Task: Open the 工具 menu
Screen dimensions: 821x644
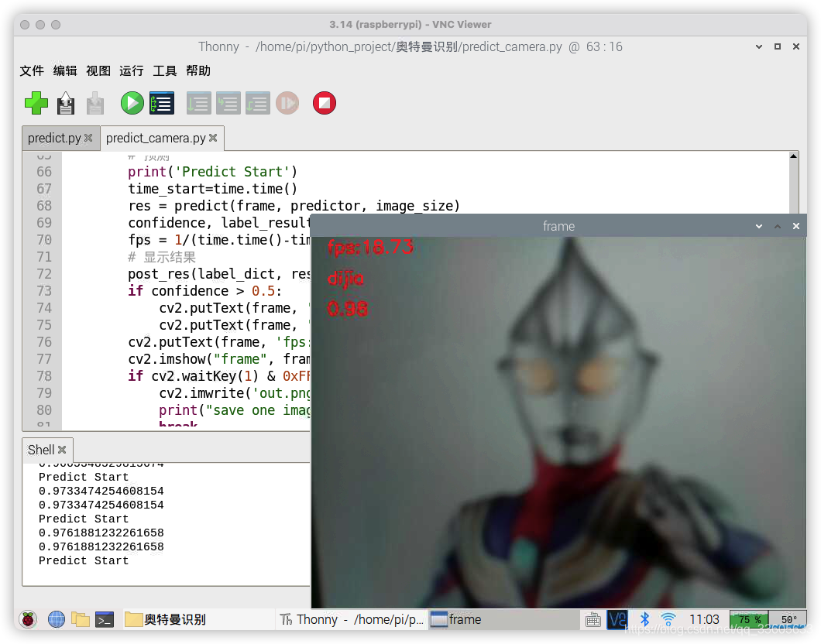Action: click(164, 70)
